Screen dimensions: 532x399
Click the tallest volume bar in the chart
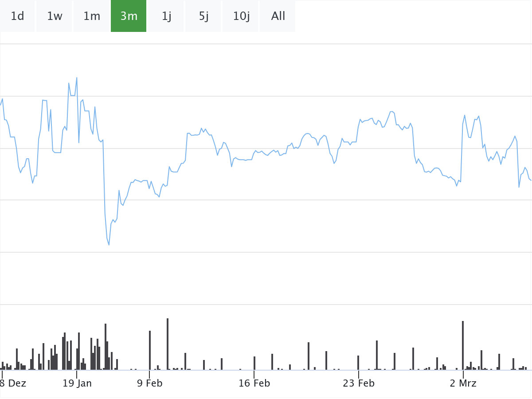coord(168,344)
